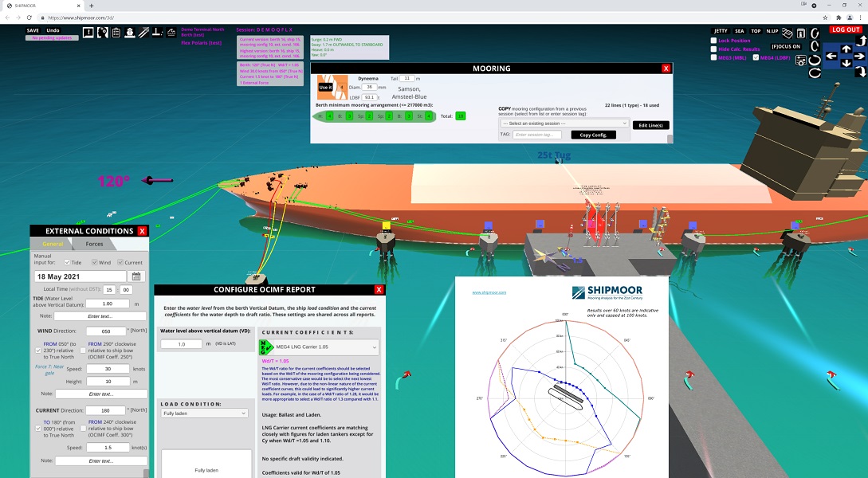Pan view with the down arrow

(x=846, y=63)
